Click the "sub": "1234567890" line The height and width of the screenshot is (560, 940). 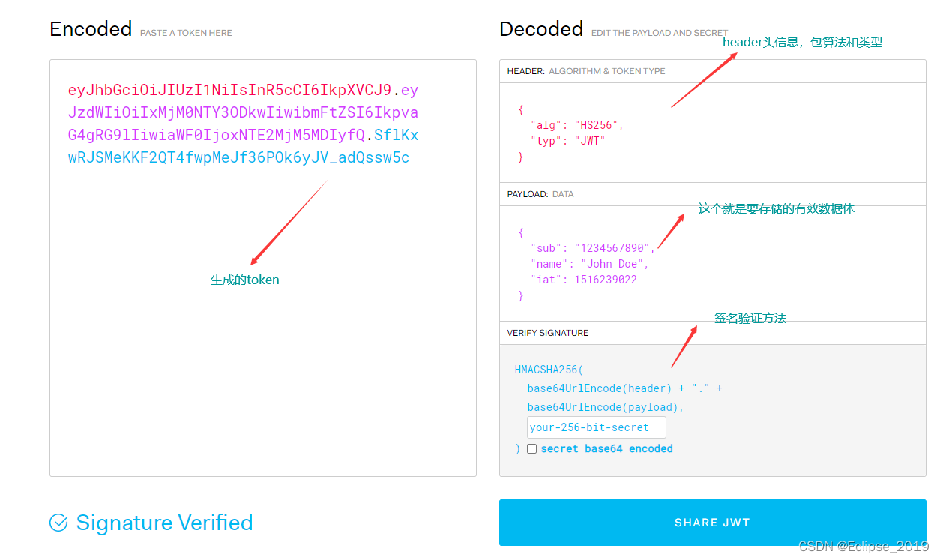tap(593, 248)
